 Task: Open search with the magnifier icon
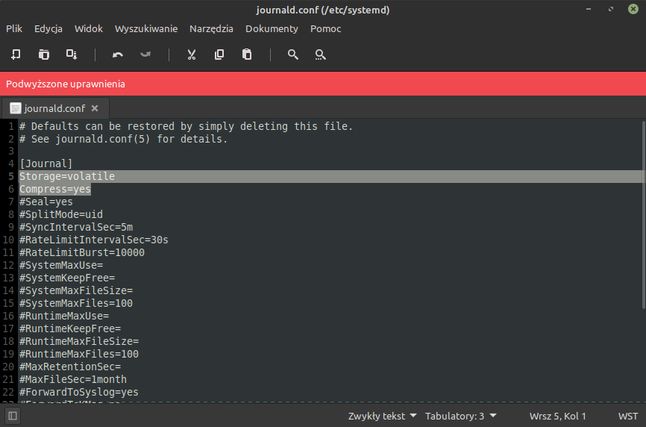tap(293, 54)
